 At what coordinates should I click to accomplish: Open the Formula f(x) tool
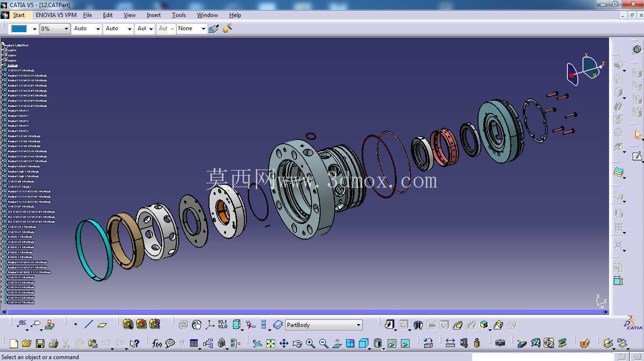coord(157,344)
